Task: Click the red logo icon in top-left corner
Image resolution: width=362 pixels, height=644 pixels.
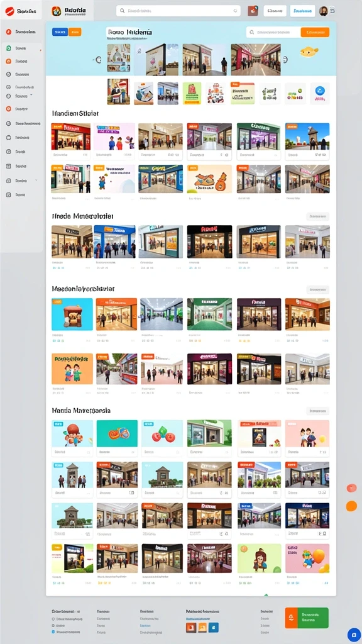Action: [x=9, y=11]
